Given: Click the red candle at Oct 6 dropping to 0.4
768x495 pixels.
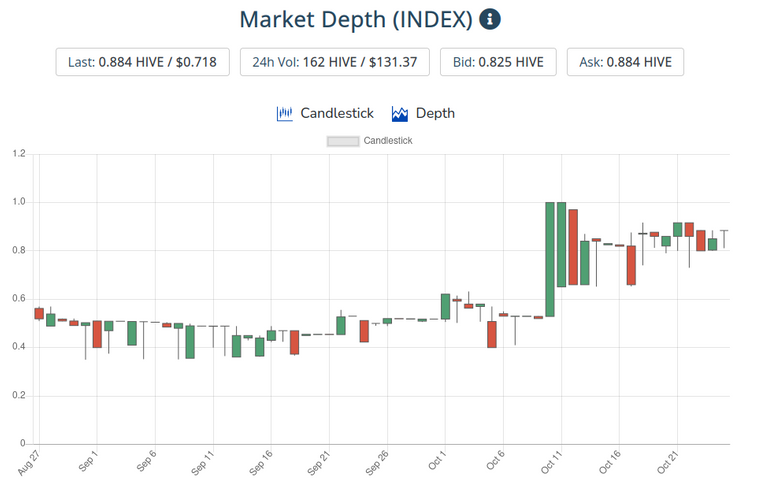Looking at the screenshot, I should 492,334.
